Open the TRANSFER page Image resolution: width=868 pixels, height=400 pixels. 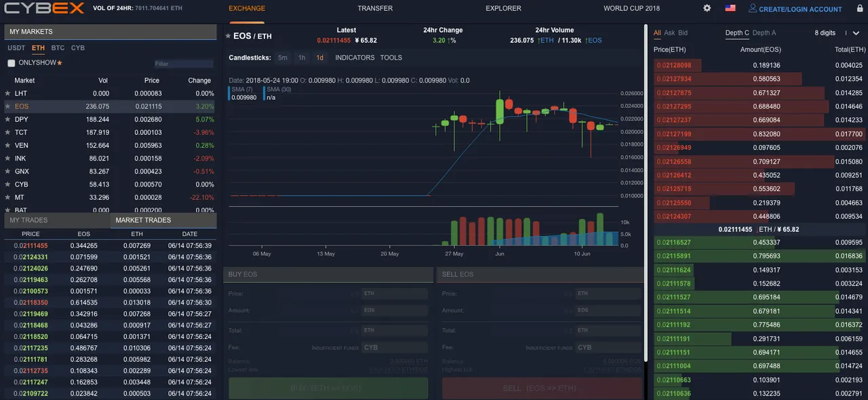point(375,8)
